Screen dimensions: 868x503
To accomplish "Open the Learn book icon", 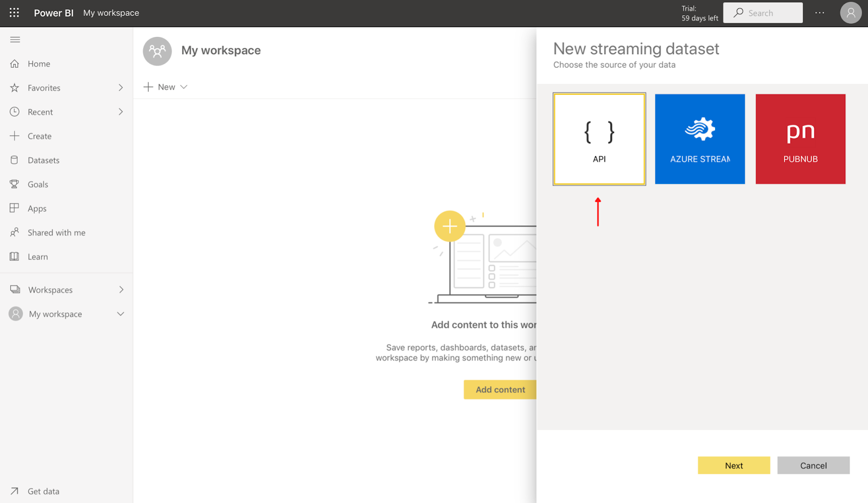I will point(15,257).
